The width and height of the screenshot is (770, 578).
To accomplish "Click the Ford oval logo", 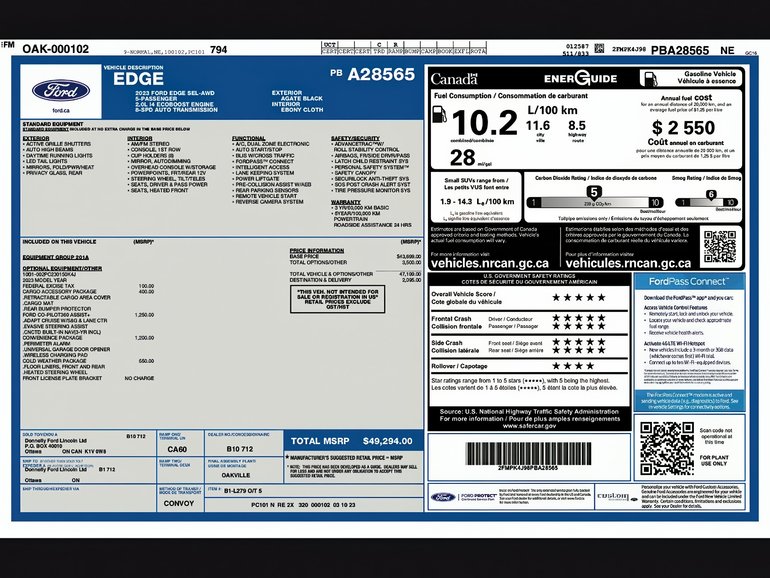I will coord(60,91).
